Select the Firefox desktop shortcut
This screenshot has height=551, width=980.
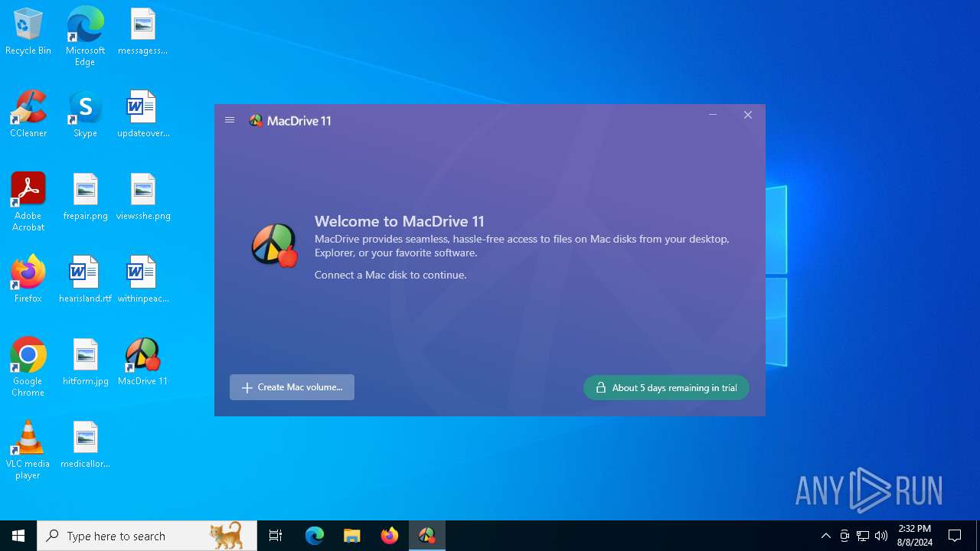pos(28,279)
